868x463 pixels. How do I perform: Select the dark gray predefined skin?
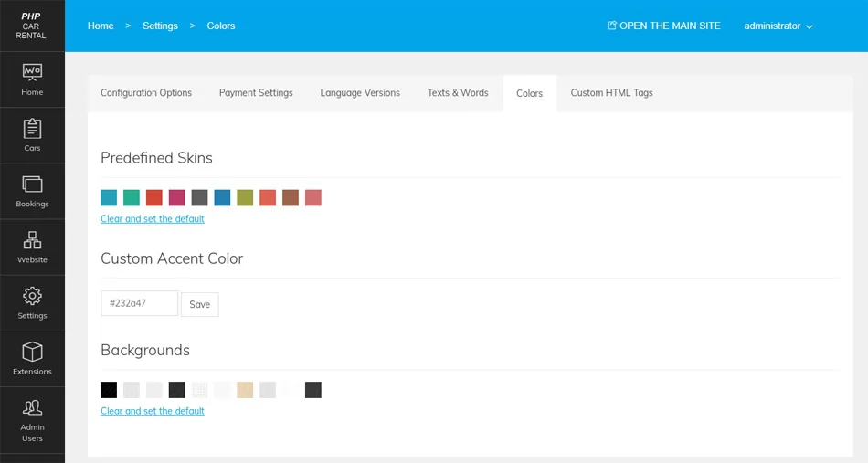[x=199, y=197]
